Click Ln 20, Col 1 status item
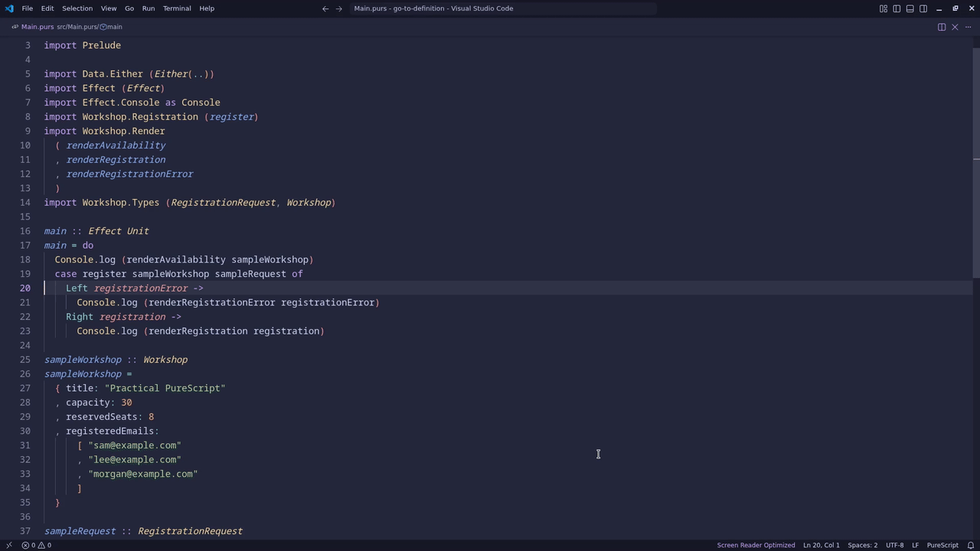The height and width of the screenshot is (551, 980). [822, 545]
